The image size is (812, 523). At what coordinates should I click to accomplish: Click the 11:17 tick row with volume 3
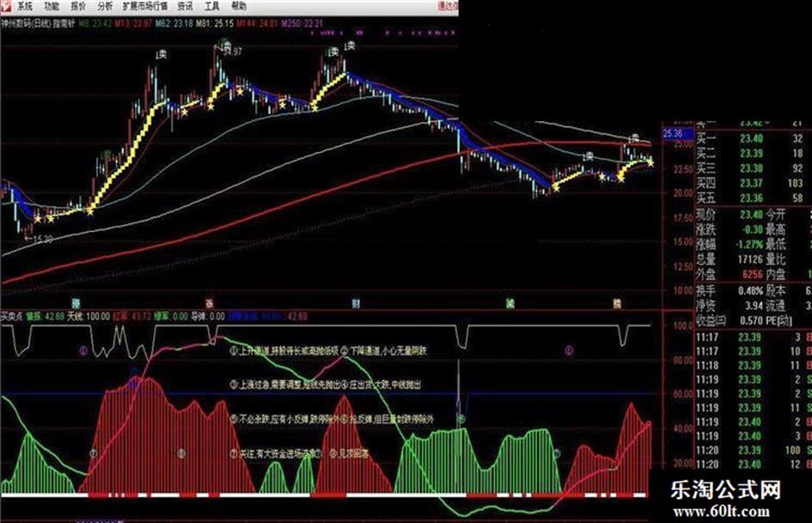(x=753, y=338)
